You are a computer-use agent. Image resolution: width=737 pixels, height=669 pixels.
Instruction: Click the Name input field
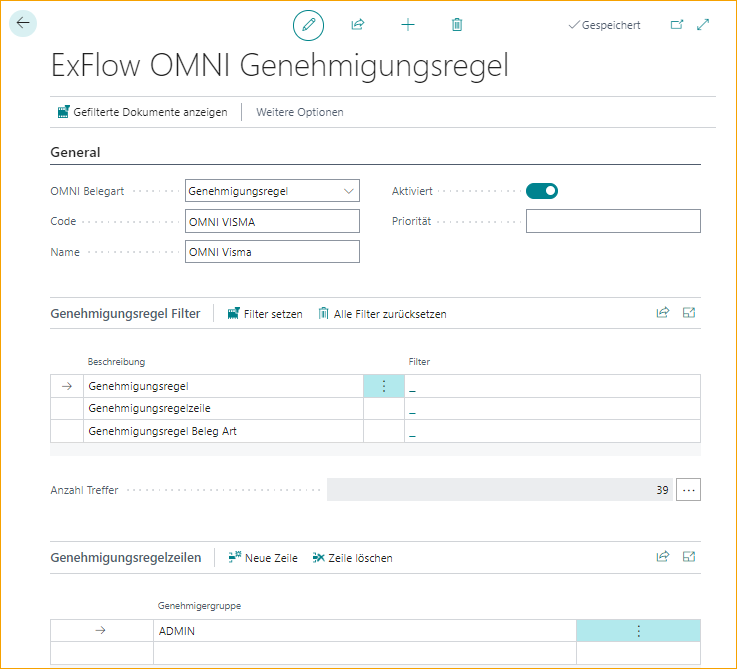pos(272,252)
